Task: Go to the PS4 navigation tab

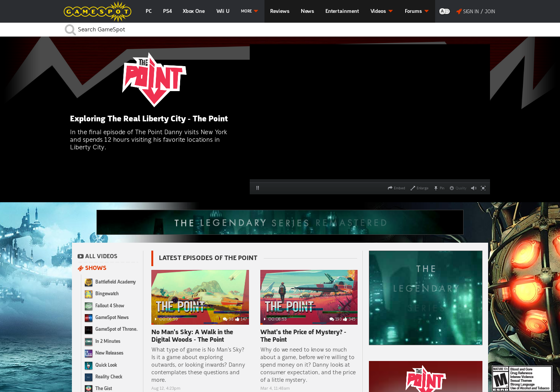Action: pyautogui.click(x=167, y=11)
